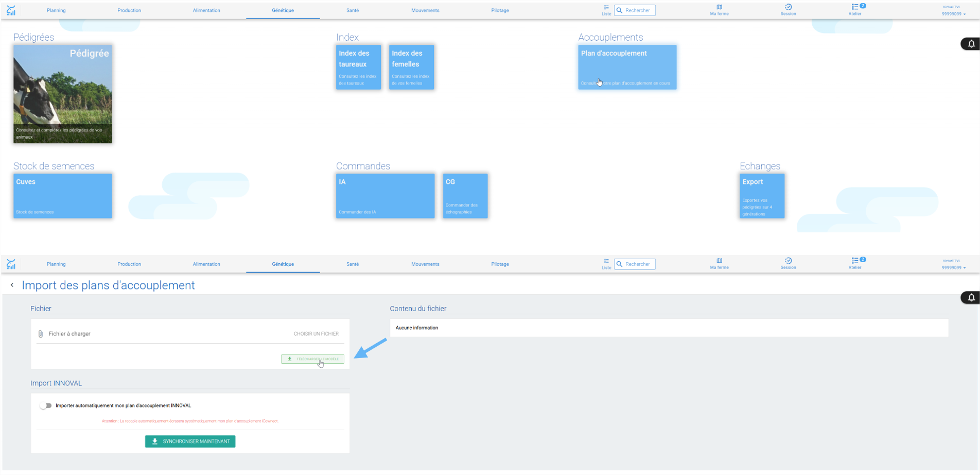Click the Liste icon in the tiles page header
This screenshot has width=980, height=475.
point(606,10)
